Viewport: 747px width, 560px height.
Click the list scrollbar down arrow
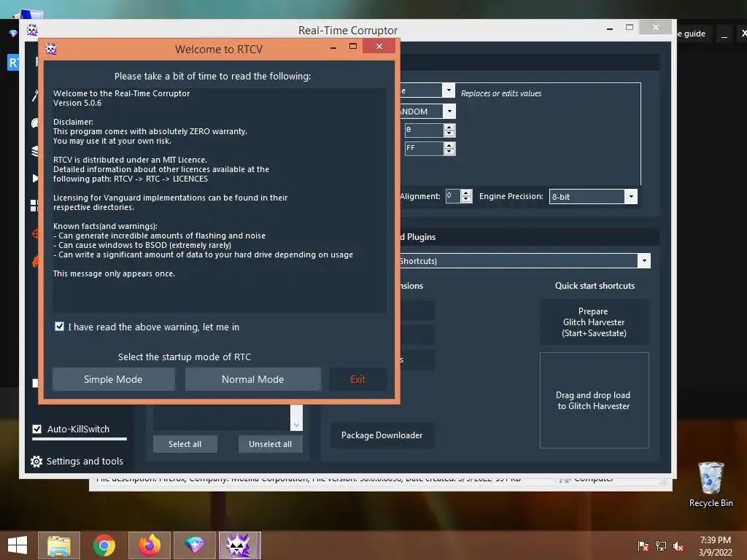(296, 424)
